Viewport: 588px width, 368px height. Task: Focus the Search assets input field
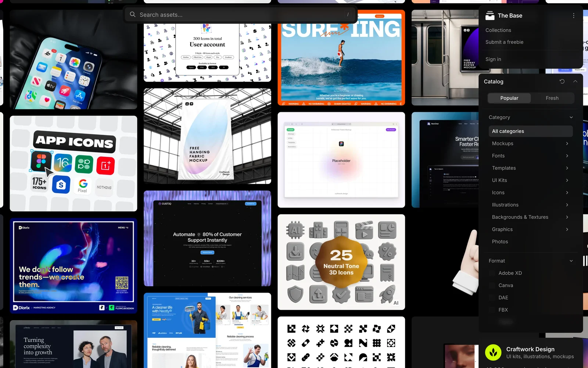pos(240,15)
